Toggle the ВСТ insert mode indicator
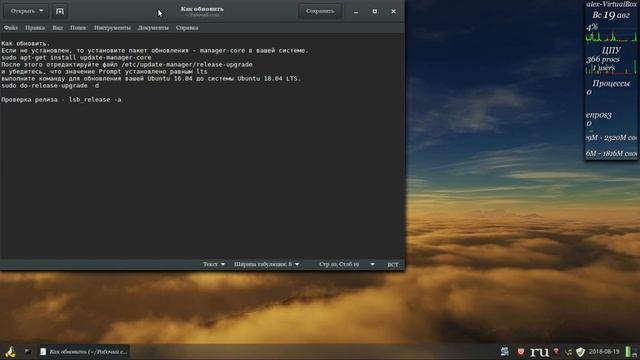 pos(393,264)
